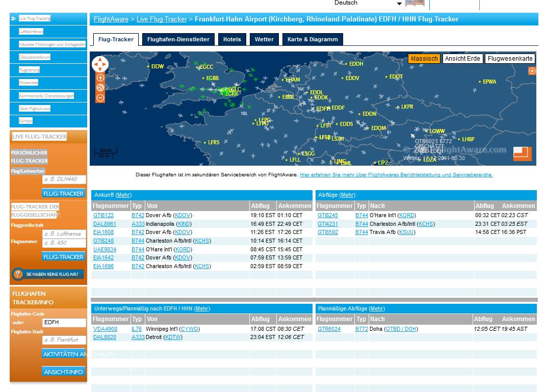Switch map to Ansicht Erde view

462,59
